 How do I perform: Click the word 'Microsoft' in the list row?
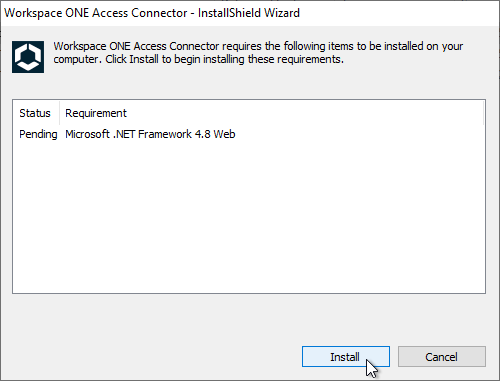[x=87, y=134]
